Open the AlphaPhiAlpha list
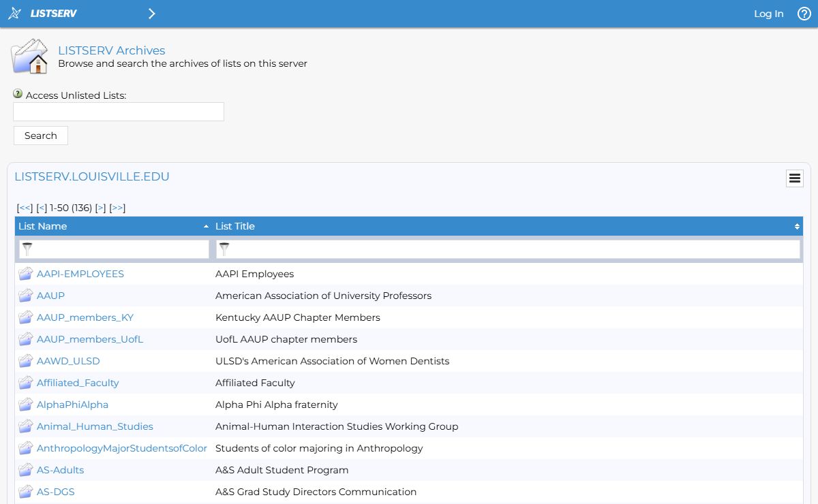 pos(72,405)
